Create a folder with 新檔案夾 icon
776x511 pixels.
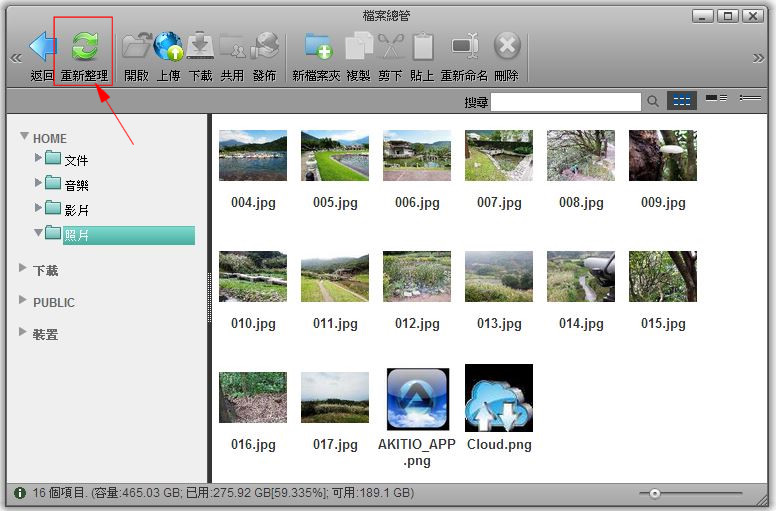pos(317,46)
